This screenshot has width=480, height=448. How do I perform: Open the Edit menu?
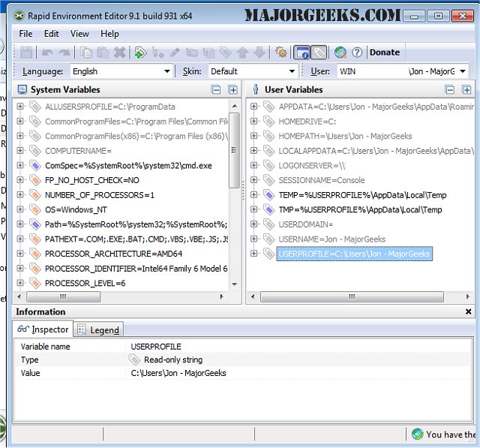point(52,34)
